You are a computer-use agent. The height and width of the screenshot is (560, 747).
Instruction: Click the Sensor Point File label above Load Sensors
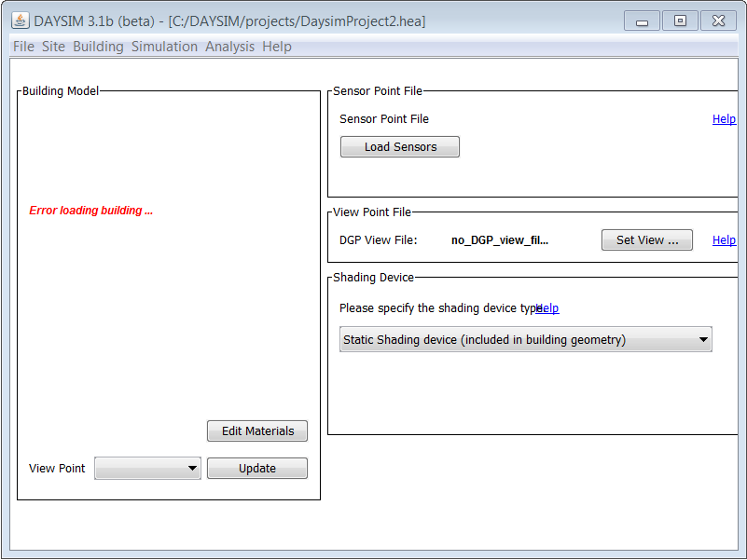pyautogui.click(x=384, y=119)
